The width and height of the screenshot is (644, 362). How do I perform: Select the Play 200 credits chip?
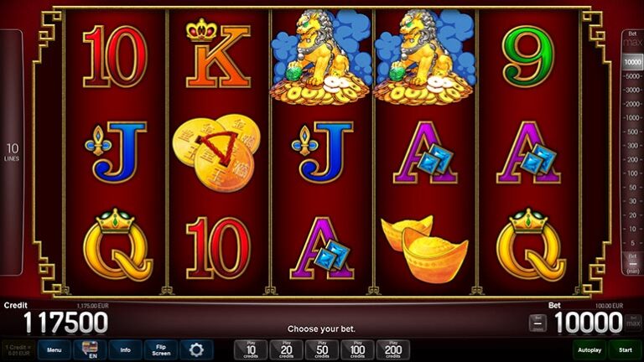(x=393, y=350)
